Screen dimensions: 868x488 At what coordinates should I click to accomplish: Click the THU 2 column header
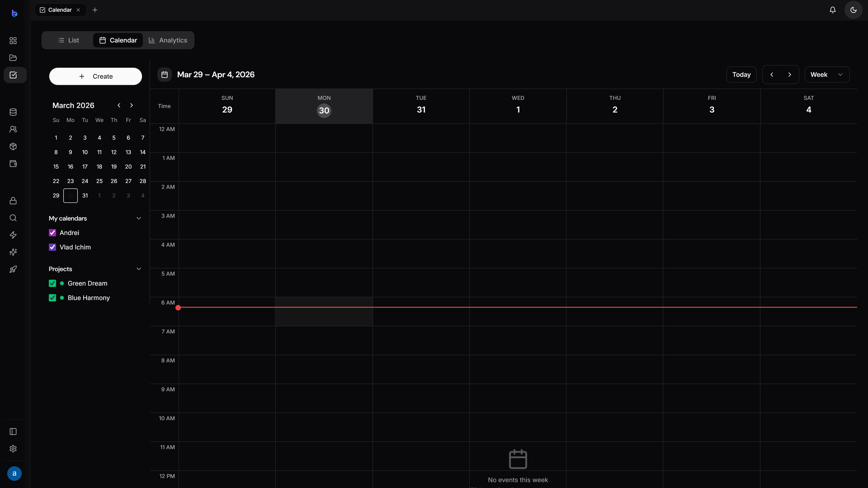coord(615,106)
